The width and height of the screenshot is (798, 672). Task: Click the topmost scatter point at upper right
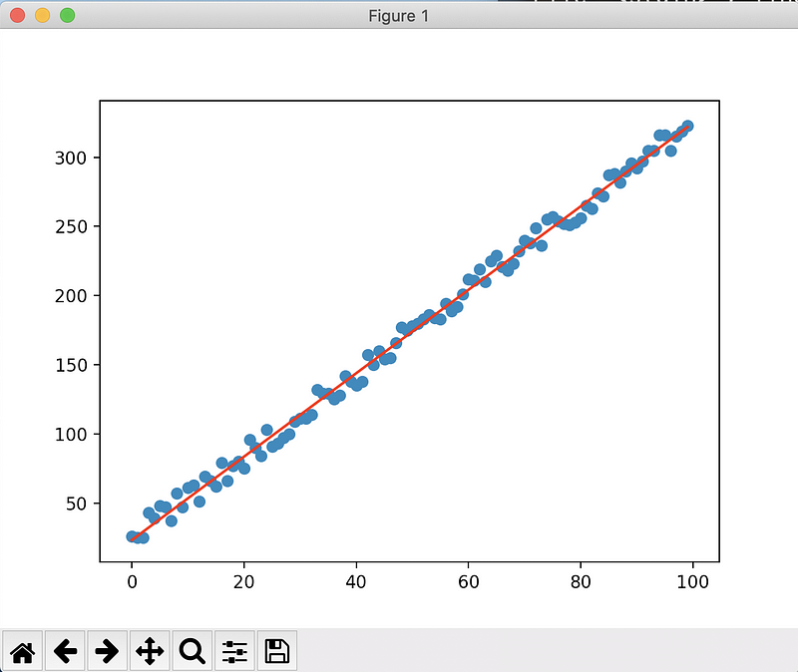point(687,126)
